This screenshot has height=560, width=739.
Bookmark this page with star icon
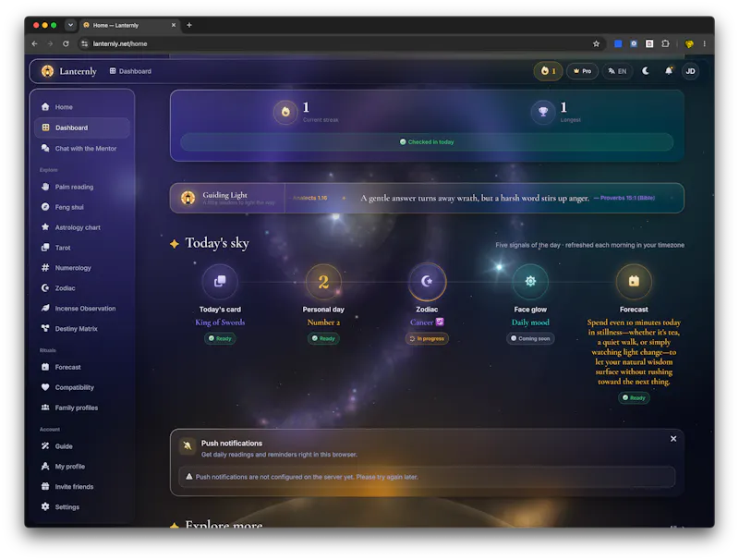pos(596,43)
